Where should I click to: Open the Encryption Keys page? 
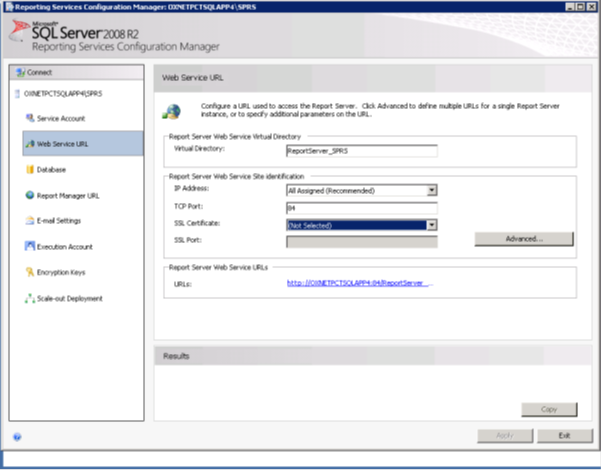(61, 272)
